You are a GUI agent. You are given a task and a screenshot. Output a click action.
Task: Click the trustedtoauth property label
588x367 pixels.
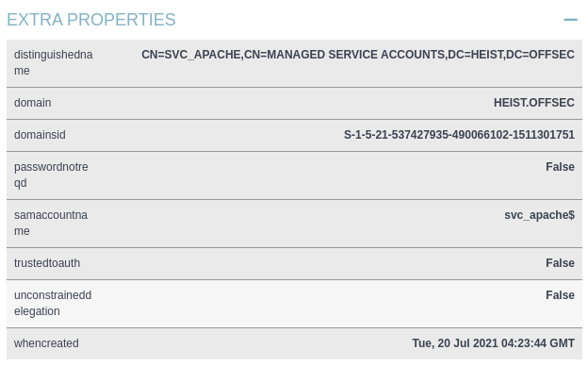[47, 263]
